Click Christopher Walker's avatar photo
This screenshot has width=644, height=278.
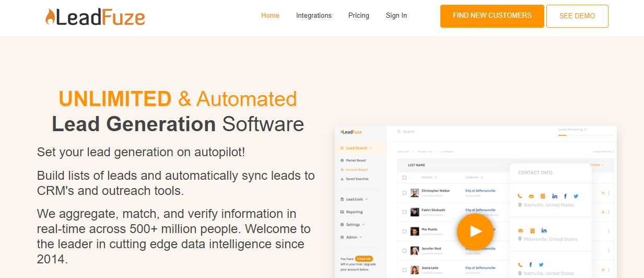click(415, 193)
